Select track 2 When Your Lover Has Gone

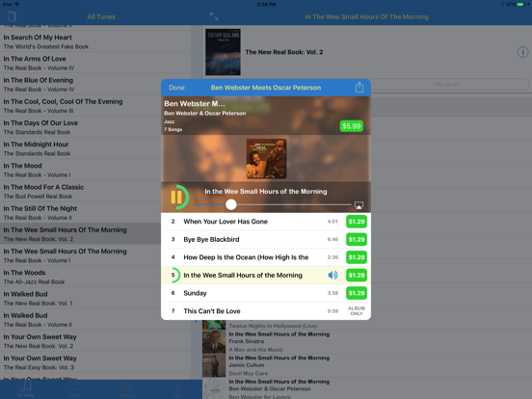pyautogui.click(x=266, y=222)
